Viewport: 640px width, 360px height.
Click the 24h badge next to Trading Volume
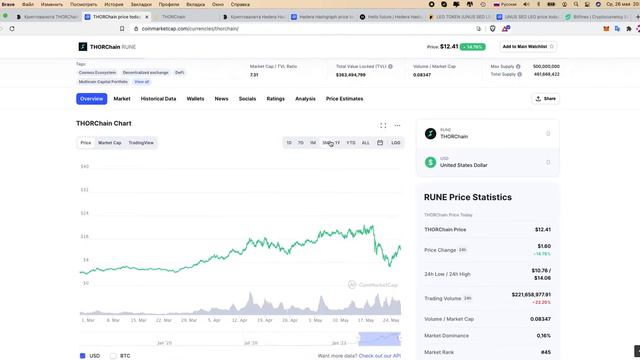[x=468, y=298]
